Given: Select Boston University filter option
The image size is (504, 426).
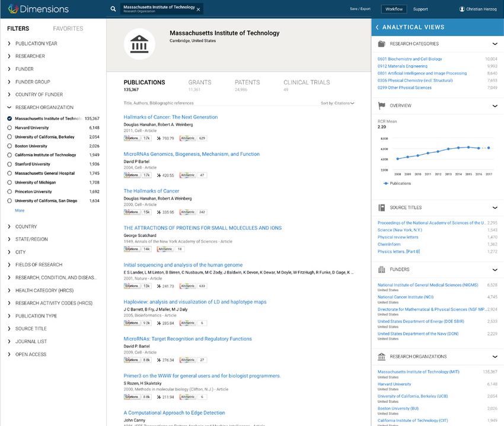Looking at the screenshot, I should [x=9, y=146].
